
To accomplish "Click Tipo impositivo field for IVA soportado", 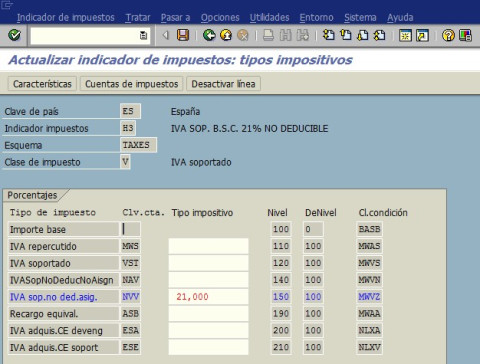I will 208,263.
